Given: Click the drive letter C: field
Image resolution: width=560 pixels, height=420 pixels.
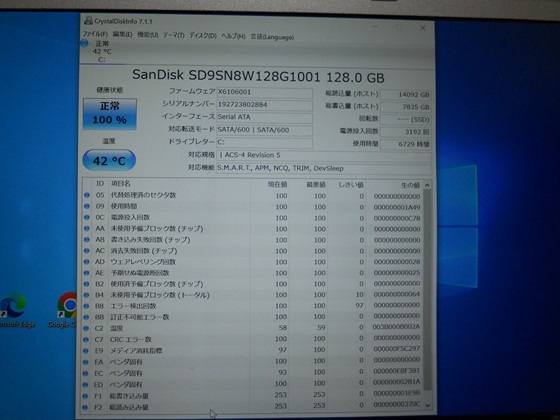Looking at the screenshot, I should tap(264, 142).
